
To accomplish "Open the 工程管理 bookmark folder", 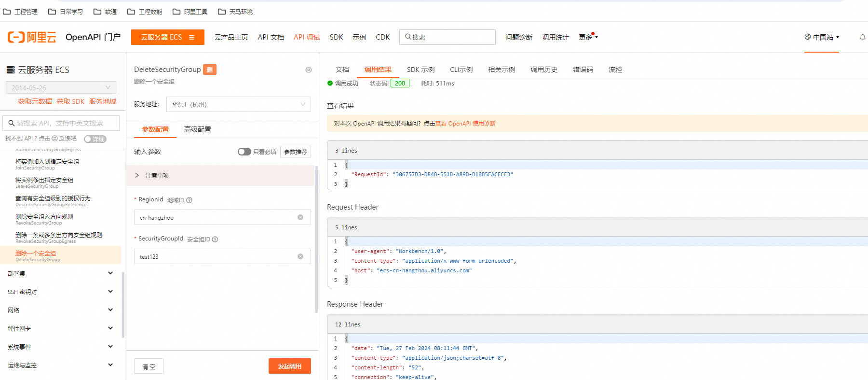I will (20, 12).
